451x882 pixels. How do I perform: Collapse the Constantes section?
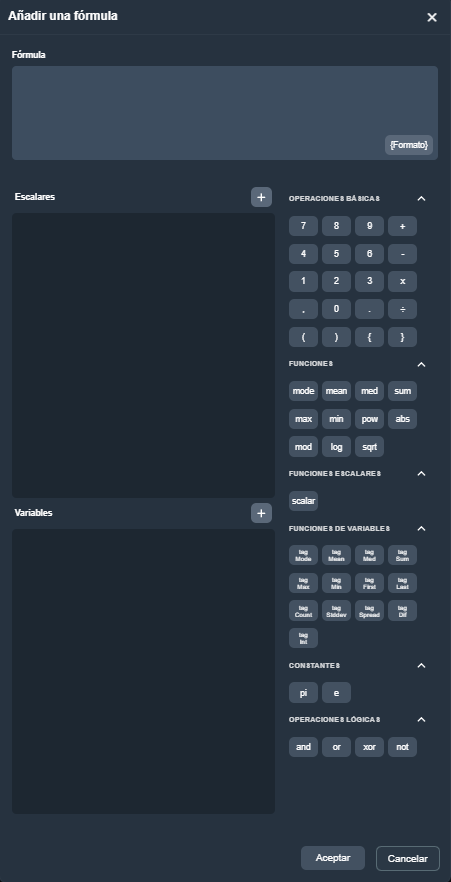point(421,666)
